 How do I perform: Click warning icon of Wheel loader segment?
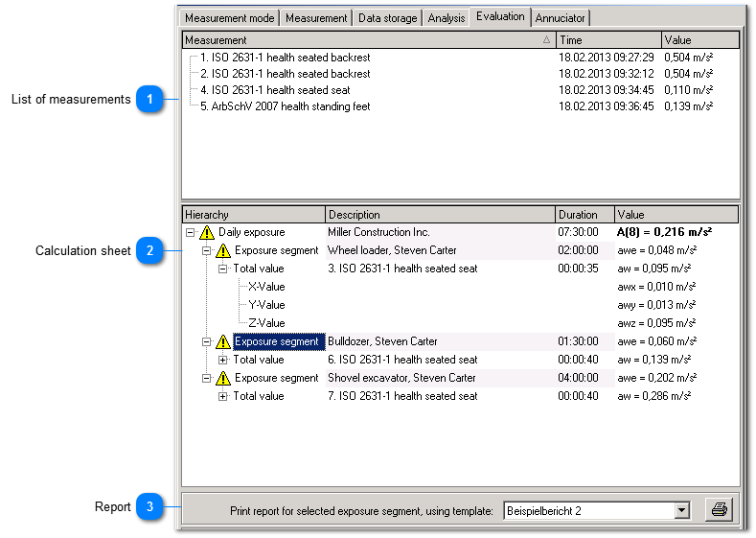(x=223, y=251)
